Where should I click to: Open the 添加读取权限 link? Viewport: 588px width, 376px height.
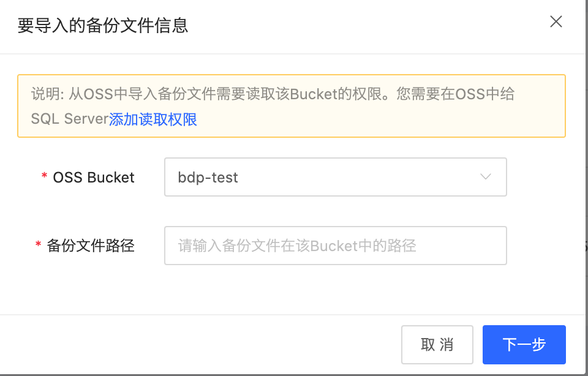[x=153, y=119]
